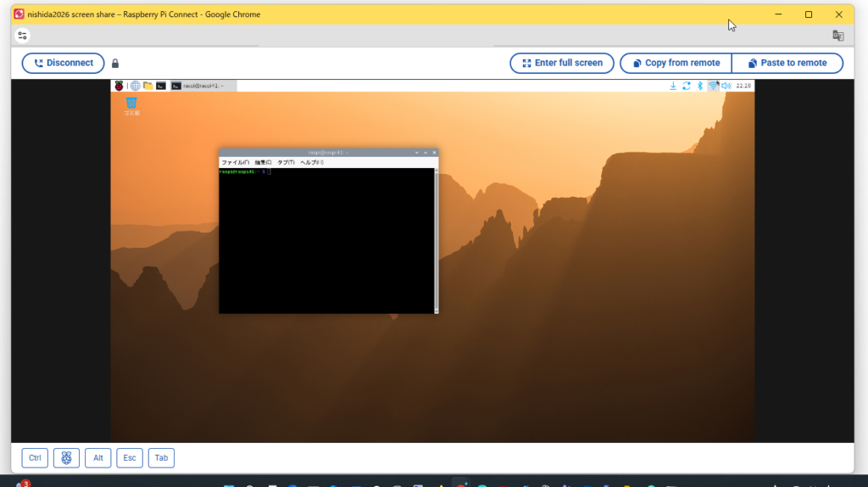Open the タブ menu in terminal

click(286, 162)
